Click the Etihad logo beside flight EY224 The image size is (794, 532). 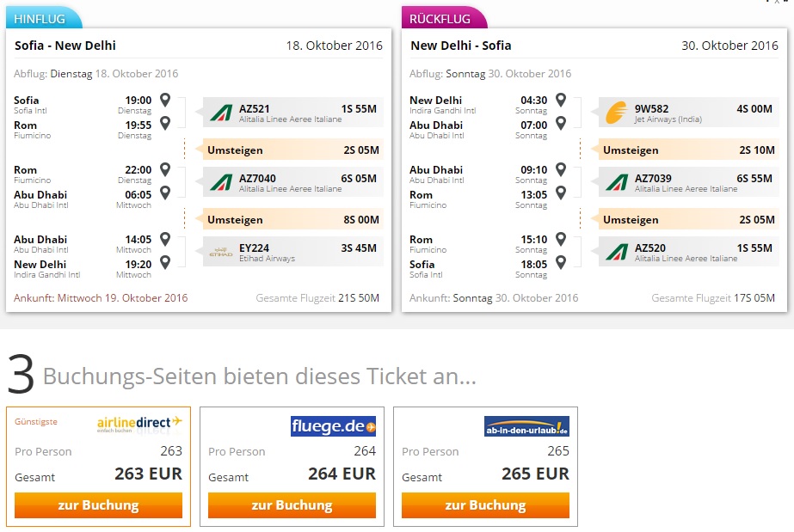[x=221, y=252]
